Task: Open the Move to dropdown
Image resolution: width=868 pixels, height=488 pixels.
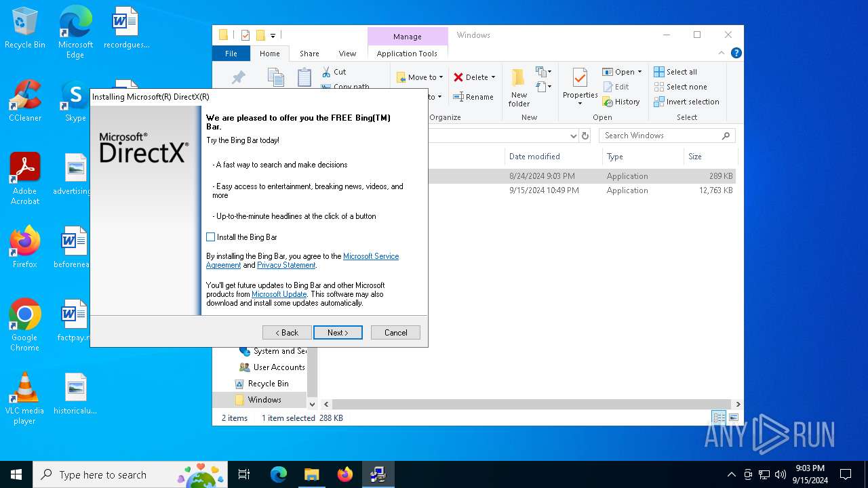Action: pyautogui.click(x=420, y=77)
